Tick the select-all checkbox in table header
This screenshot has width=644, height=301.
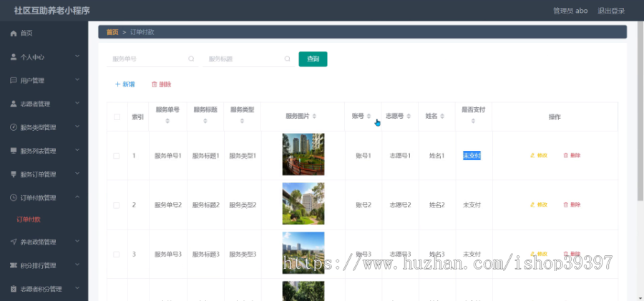tap(117, 117)
